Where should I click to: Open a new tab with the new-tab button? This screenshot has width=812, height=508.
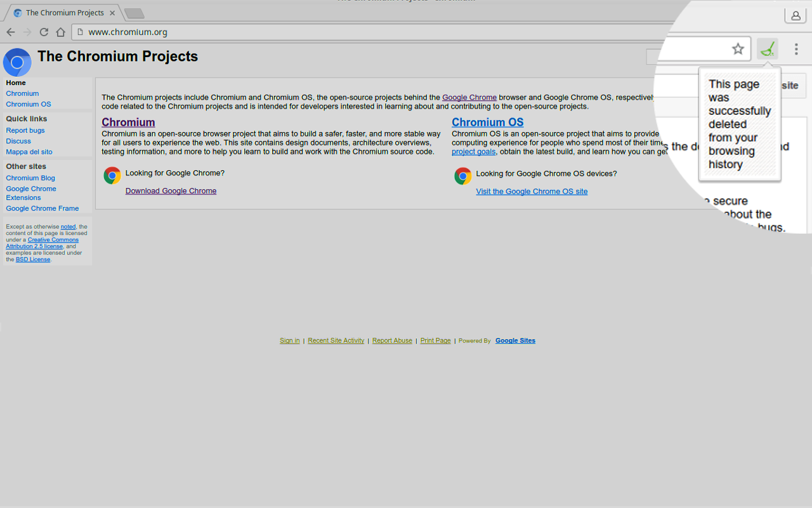134,13
